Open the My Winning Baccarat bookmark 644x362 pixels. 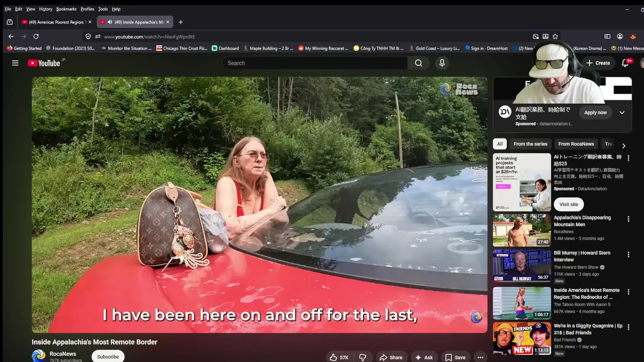tap(324, 48)
